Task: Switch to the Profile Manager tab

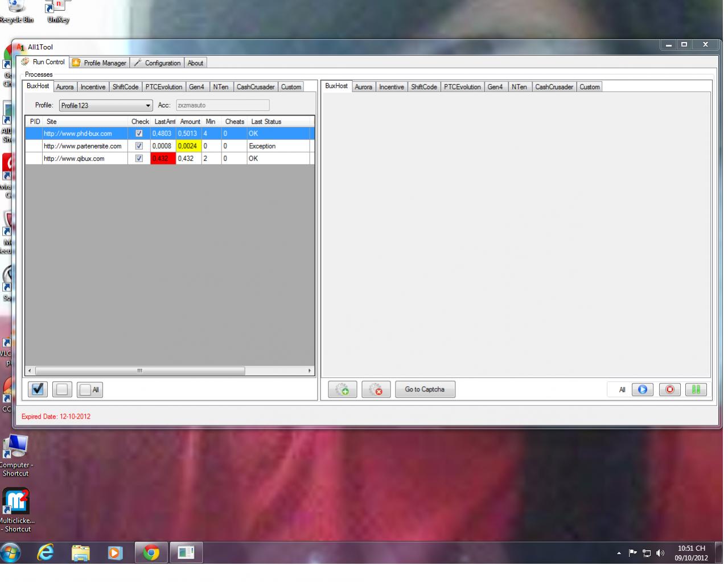Action: (99, 63)
